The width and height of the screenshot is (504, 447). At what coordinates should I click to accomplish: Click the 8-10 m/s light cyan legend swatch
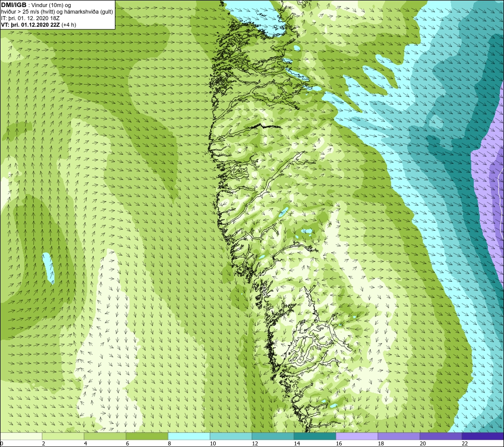click(x=189, y=436)
